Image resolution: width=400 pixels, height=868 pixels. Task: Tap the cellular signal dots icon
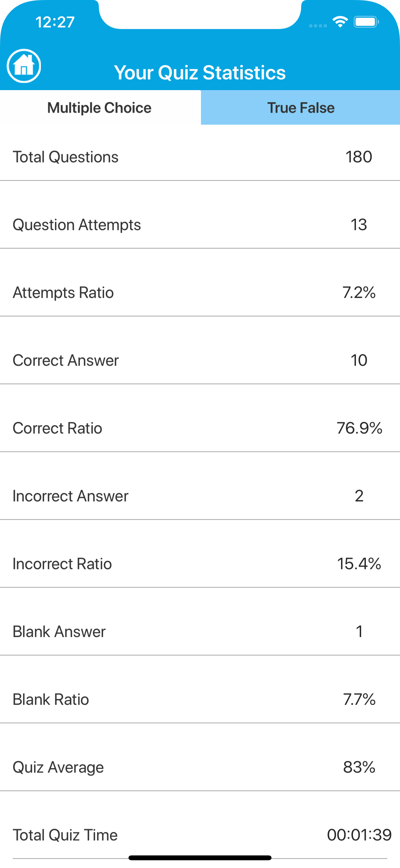click(x=318, y=25)
